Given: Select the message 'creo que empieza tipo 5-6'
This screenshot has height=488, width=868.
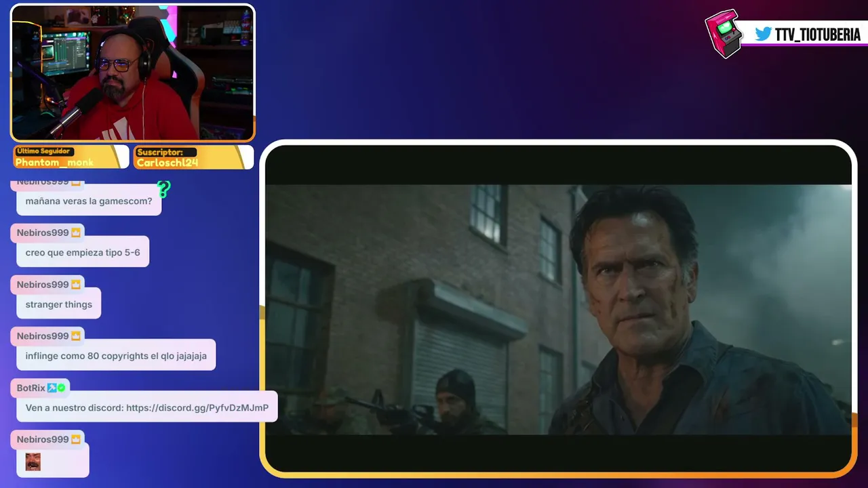Looking at the screenshot, I should point(83,253).
